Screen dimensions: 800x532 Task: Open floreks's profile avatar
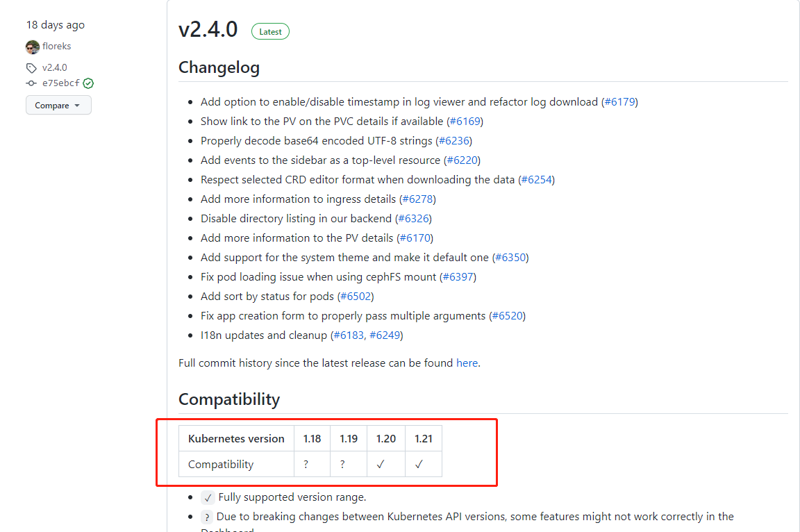coord(32,46)
